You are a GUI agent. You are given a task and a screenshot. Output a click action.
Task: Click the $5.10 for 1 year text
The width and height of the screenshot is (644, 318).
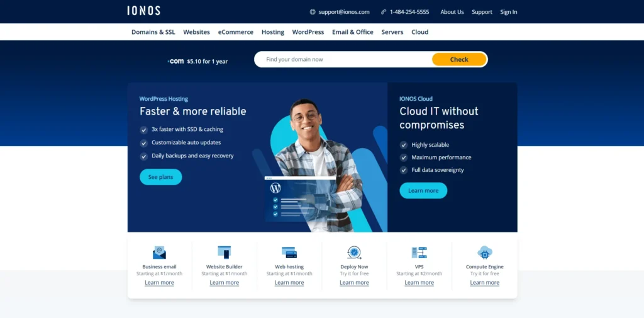click(207, 62)
